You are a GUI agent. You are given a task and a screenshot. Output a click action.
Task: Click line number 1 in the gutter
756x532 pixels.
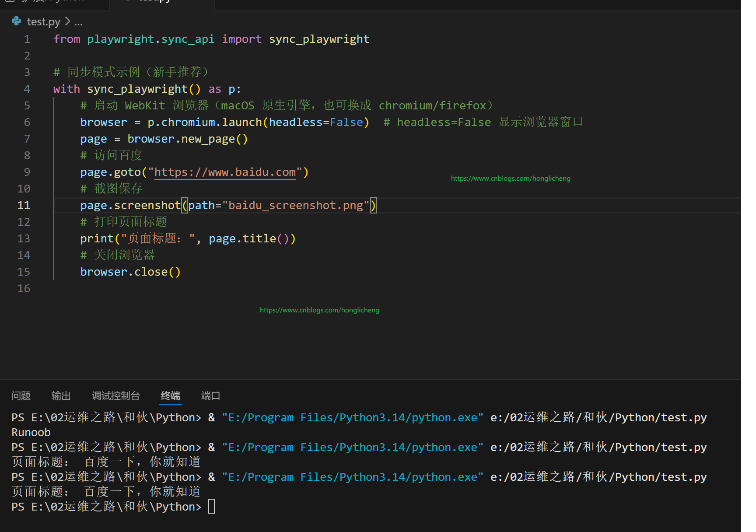(x=27, y=39)
